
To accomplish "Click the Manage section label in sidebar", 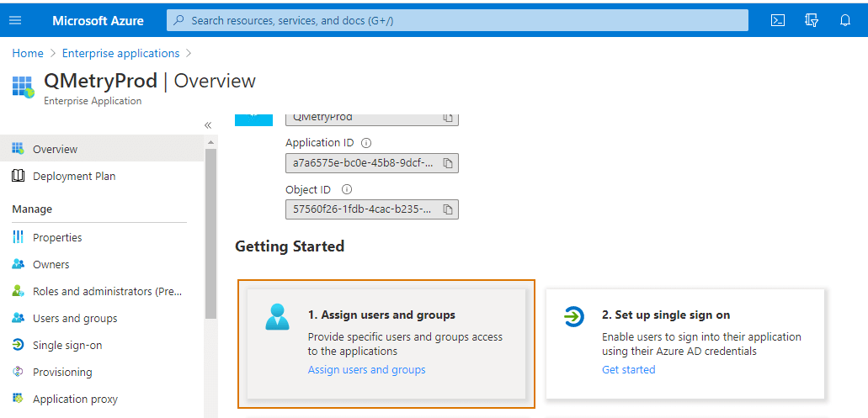I will click(32, 209).
